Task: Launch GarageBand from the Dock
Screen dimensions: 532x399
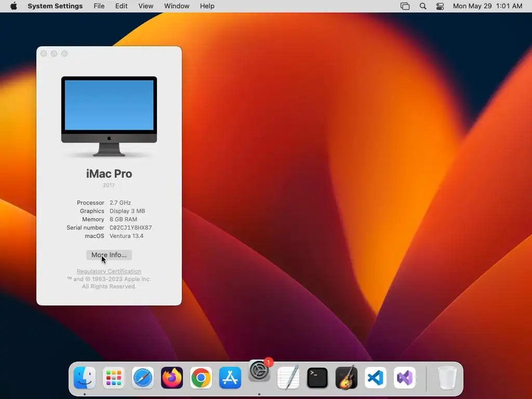Action: (347, 377)
